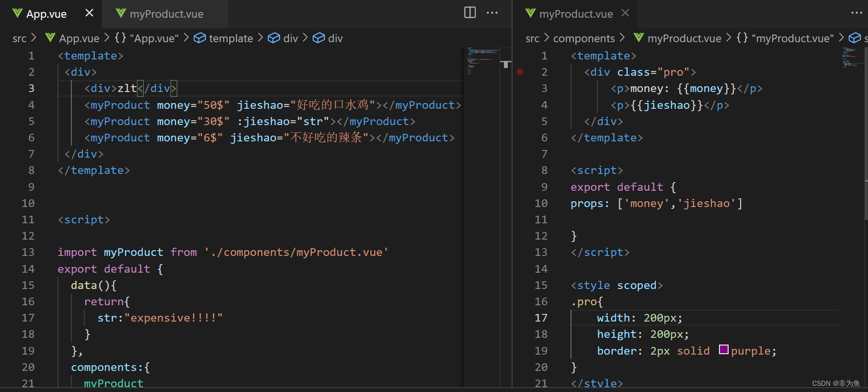Viewport: 868px width, 392px height.
Task: Click export default { in right editor
Action: (623, 187)
